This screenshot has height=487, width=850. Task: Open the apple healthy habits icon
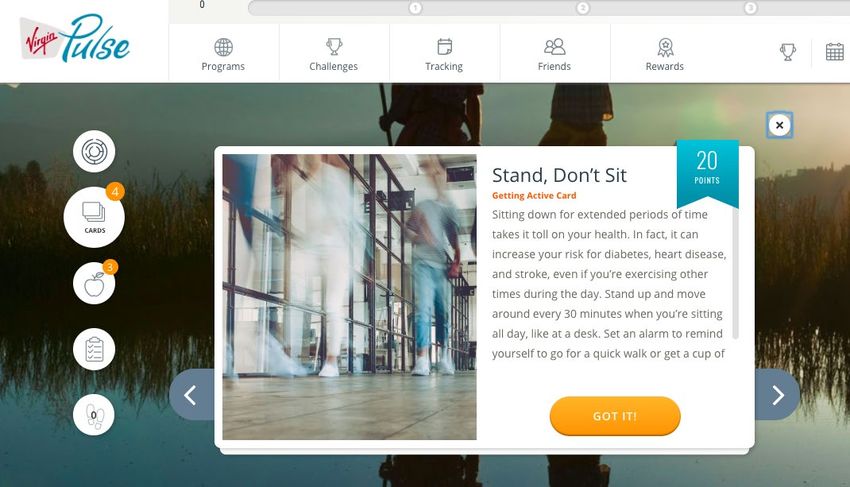tap(94, 283)
